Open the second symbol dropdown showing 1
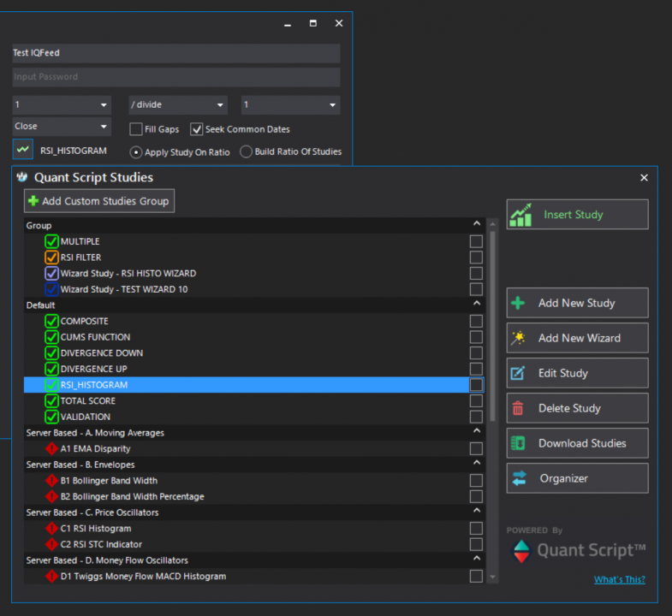This screenshot has width=672, height=616. 290,105
